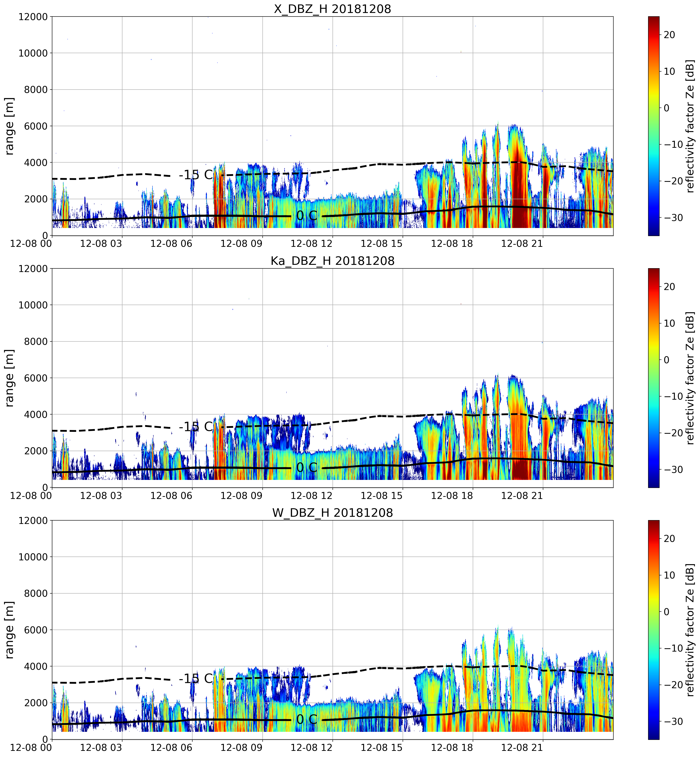Screen dimensions: 700x757
Task: Select the Ka panel's range [m] axis label
Action: pos(10,378)
